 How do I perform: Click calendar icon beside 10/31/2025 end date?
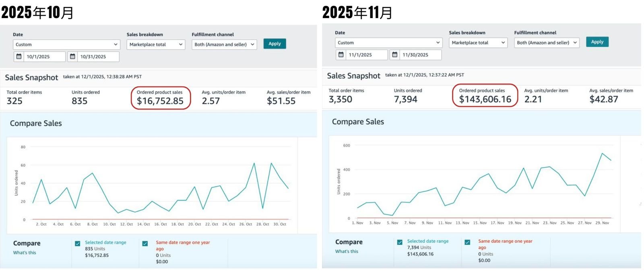(x=72, y=57)
